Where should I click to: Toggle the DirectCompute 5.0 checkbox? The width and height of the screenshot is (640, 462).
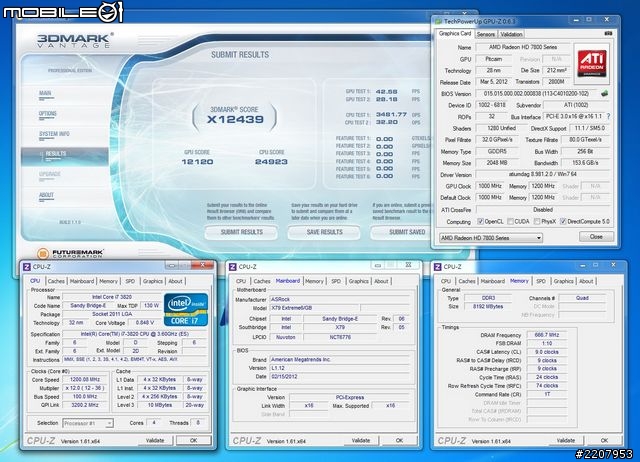[563, 221]
